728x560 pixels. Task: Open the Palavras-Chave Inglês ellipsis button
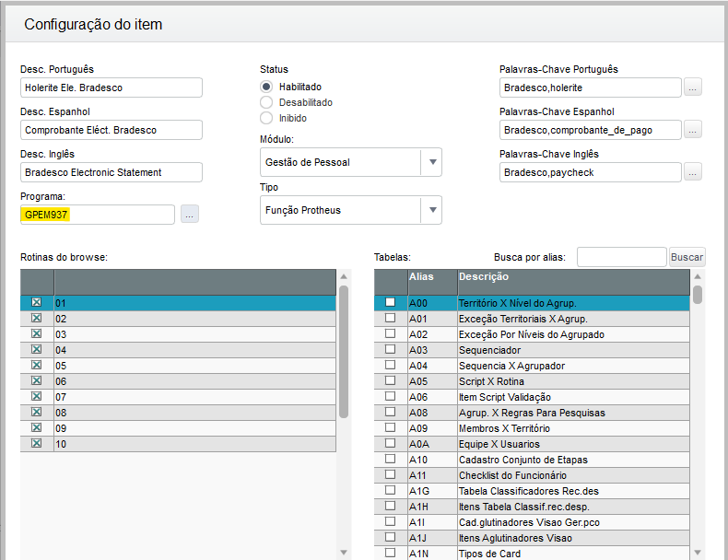pyautogui.click(x=692, y=172)
